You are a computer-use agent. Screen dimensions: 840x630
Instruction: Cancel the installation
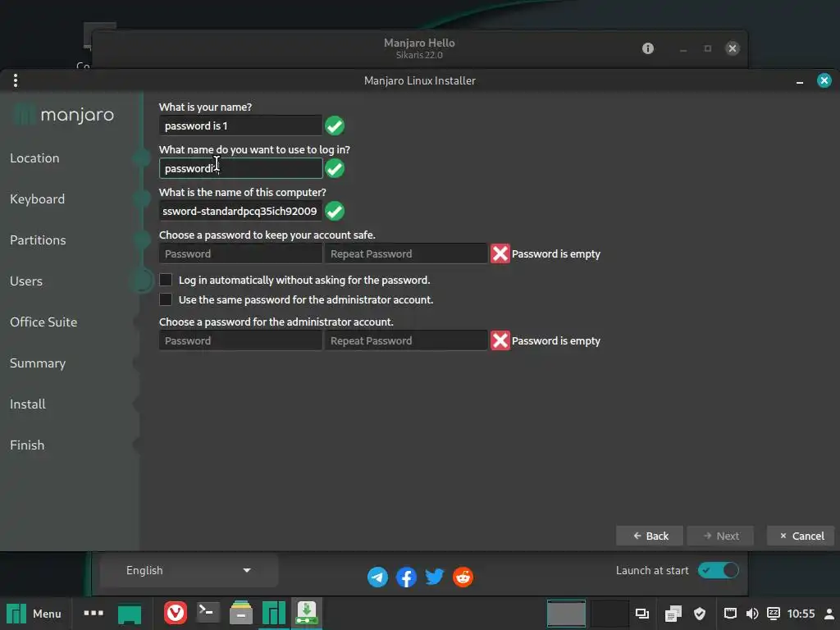[x=801, y=536]
